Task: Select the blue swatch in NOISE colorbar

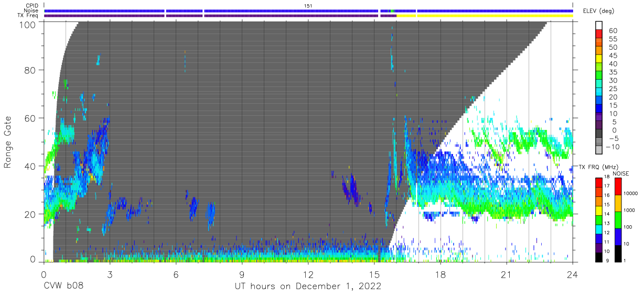Action: point(617,237)
